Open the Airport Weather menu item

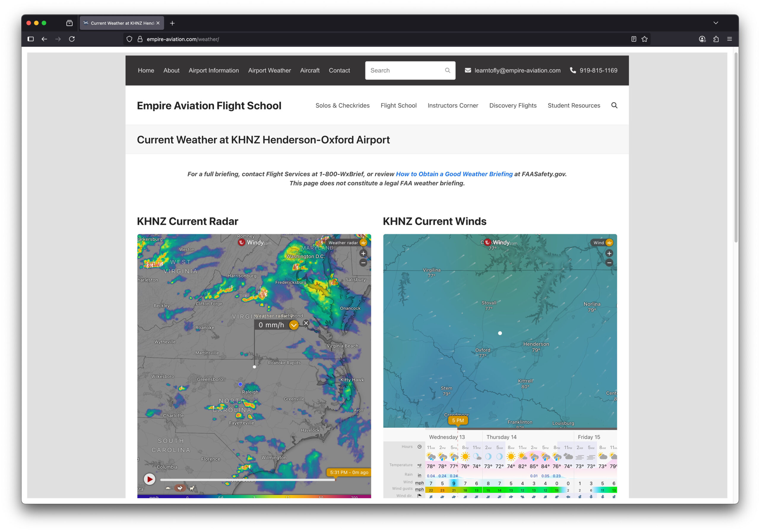(x=269, y=71)
